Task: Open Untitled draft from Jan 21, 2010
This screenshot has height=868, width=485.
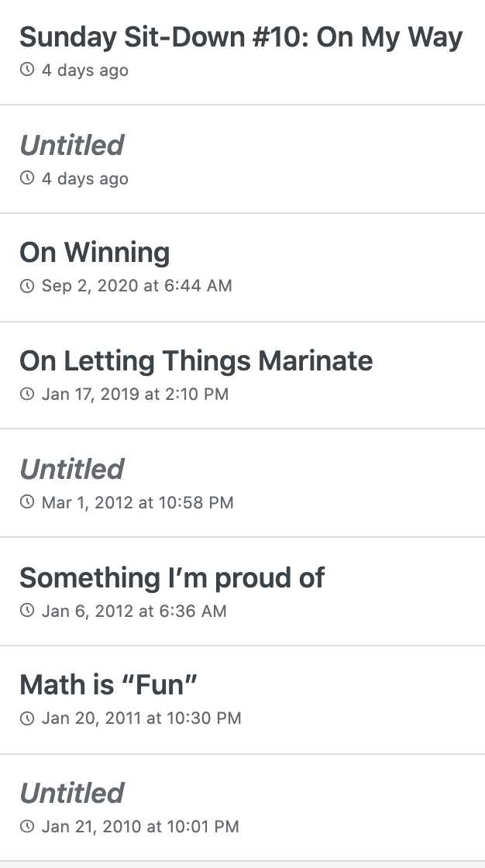Action: [72, 794]
